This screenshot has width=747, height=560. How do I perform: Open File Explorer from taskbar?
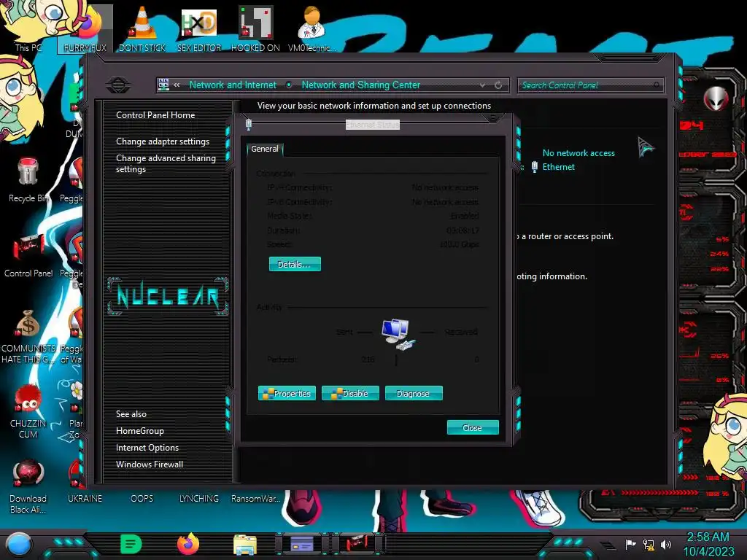tap(245, 545)
